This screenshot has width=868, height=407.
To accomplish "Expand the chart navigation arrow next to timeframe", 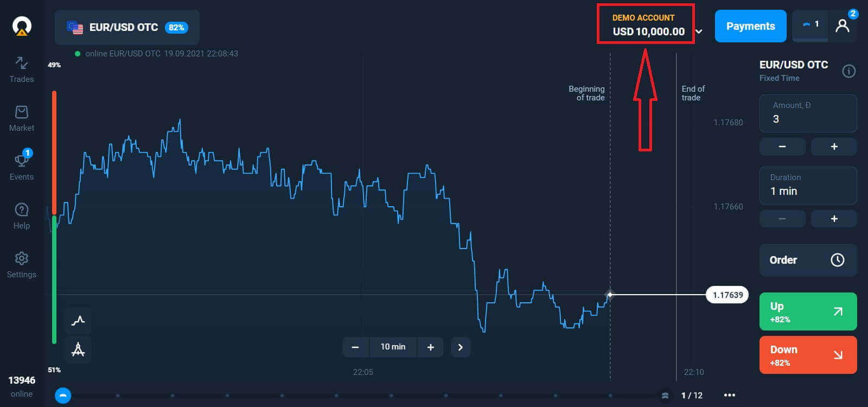I will point(461,347).
